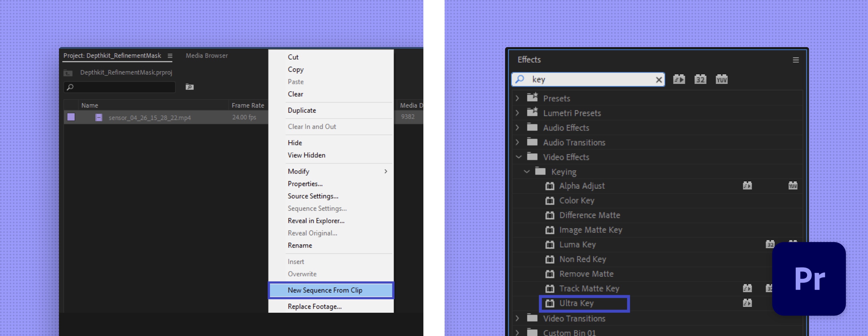Open the Effects panel hamburger menu
868x336 pixels.
(x=795, y=60)
